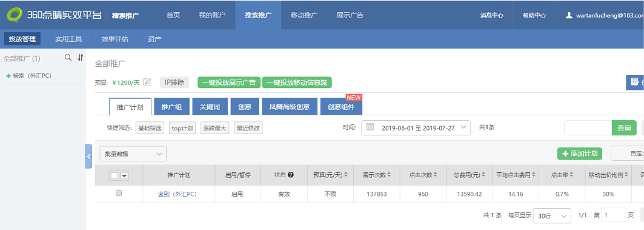
Task: Open 帮助中心
Action: (534, 15)
